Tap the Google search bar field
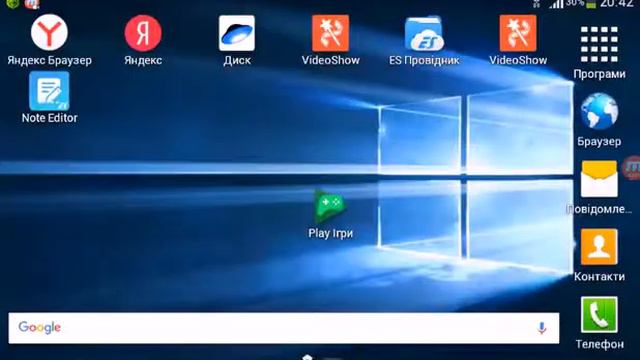This screenshot has width=640, height=360. (x=284, y=328)
